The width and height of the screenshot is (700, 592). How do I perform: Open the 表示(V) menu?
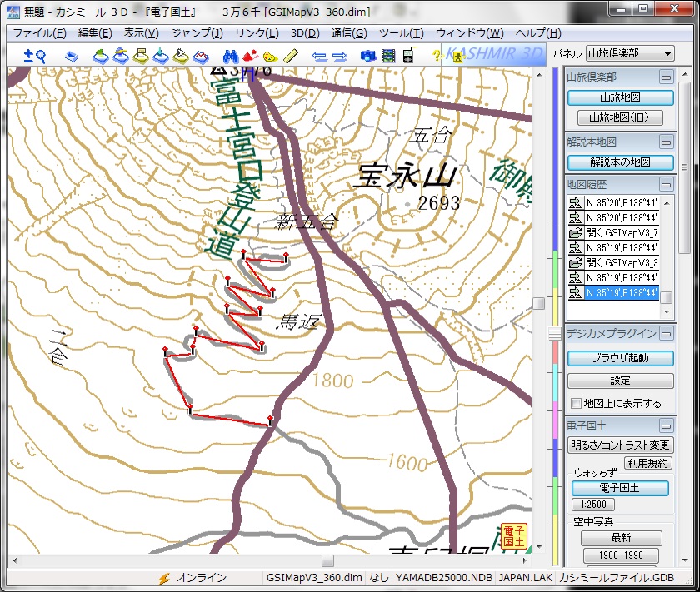coord(141,33)
